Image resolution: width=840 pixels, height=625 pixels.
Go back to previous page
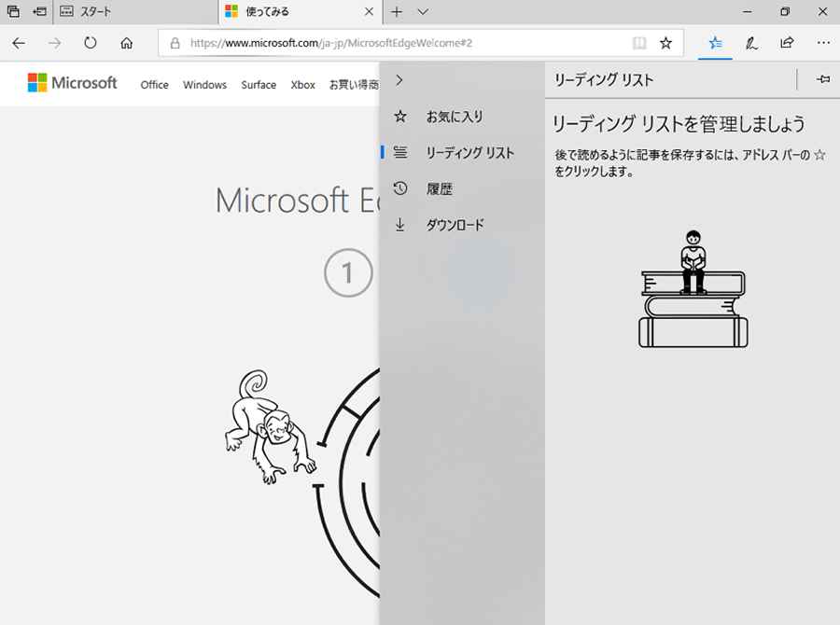pos(19,43)
